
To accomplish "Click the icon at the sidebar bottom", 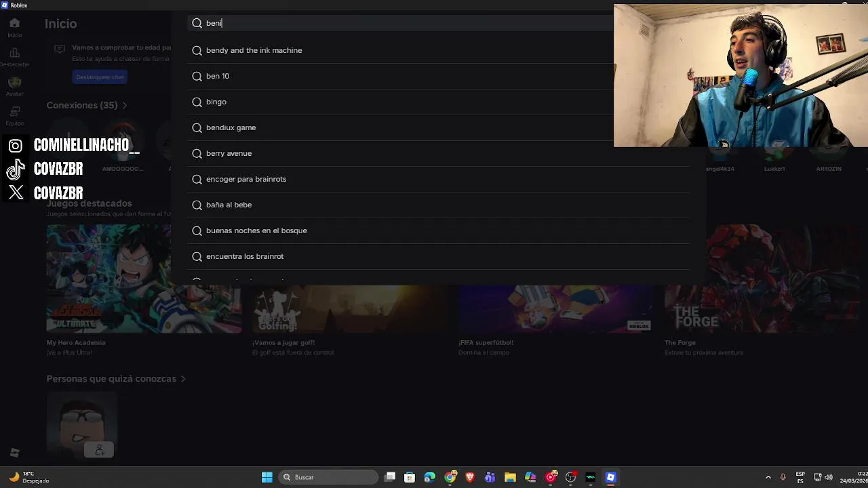I will pos(14,453).
